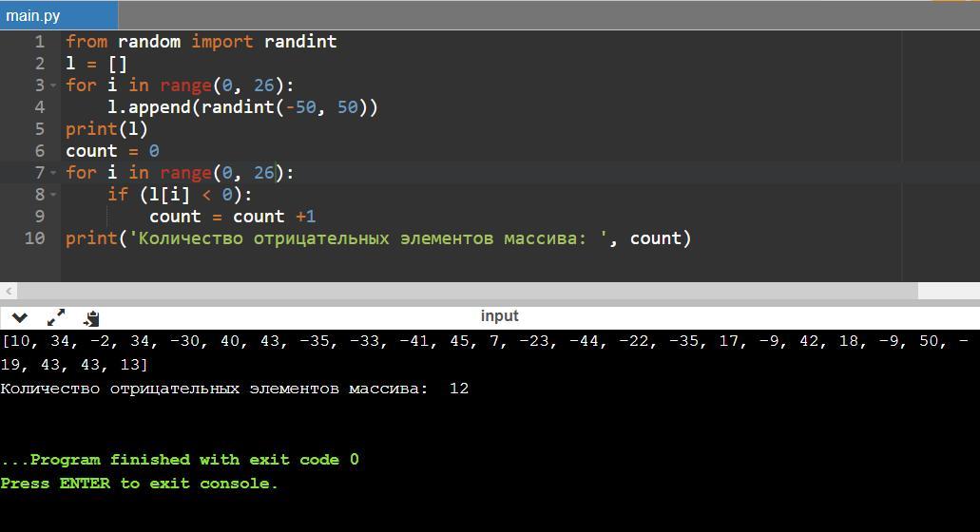Collapse the console with the chevron icon
The height and width of the screenshot is (532, 980).
19,318
